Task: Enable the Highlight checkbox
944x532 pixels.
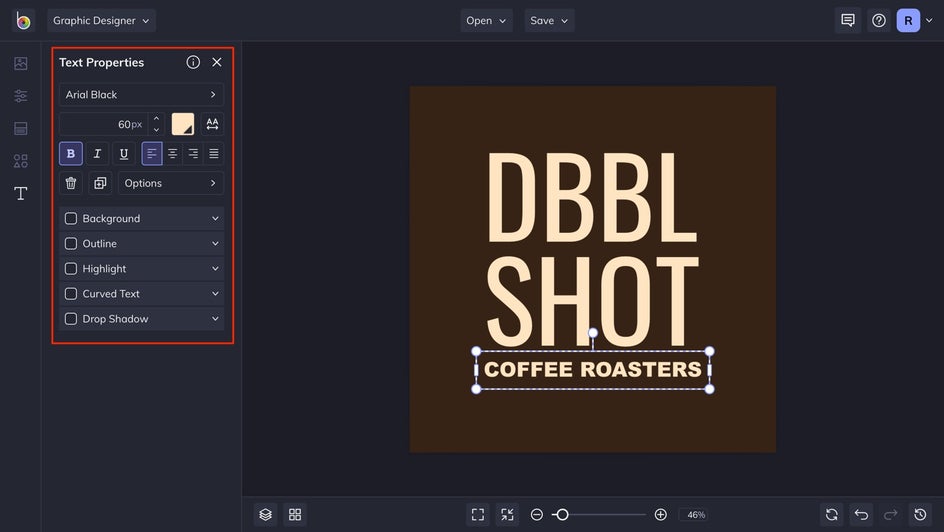Action: point(71,268)
